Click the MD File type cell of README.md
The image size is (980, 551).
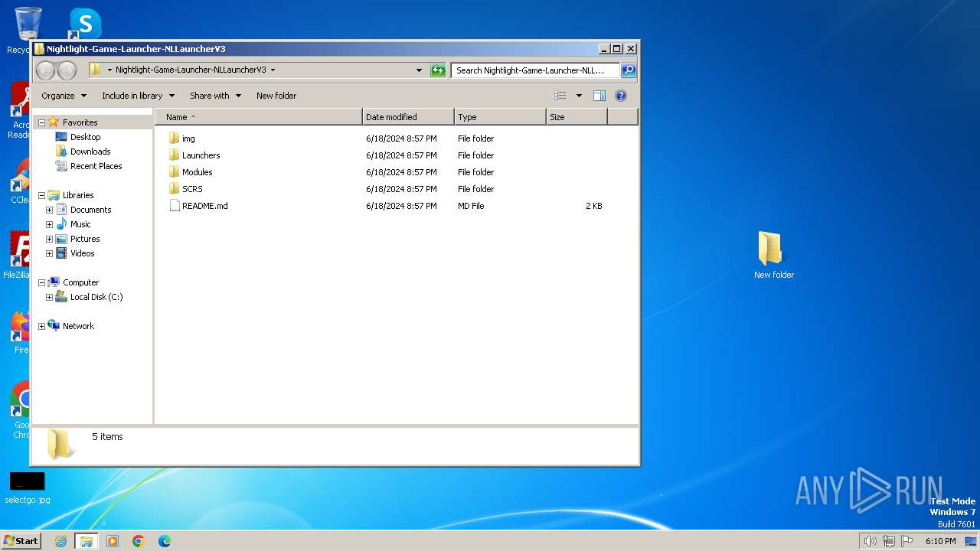[x=471, y=206]
